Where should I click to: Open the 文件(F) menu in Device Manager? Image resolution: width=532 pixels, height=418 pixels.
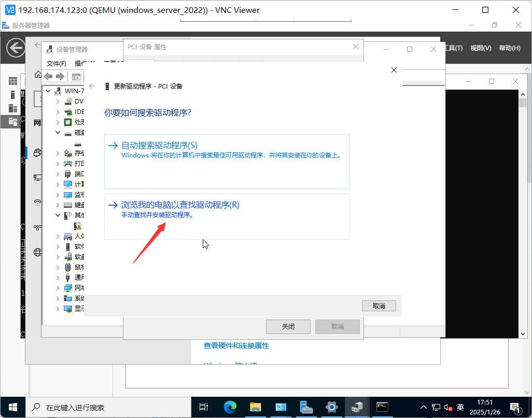(x=56, y=63)
